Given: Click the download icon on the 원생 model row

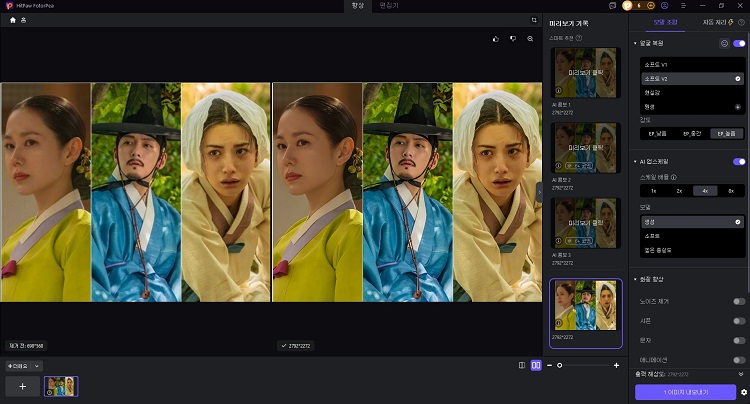Looking at the screenshot, I should click(x=738, y=107).
